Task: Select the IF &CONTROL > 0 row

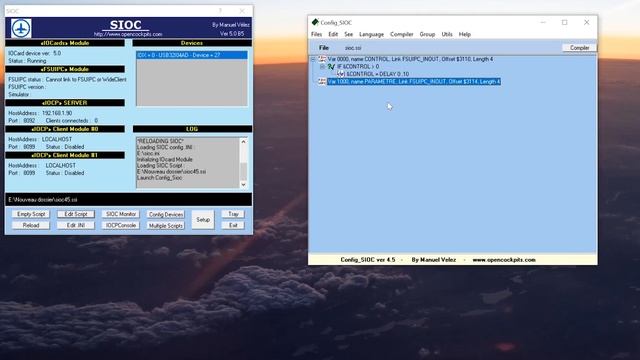Action: coord(358,67)
